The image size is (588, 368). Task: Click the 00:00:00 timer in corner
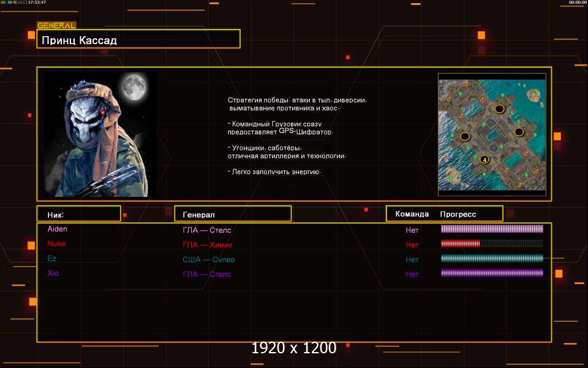click(578, 2)
